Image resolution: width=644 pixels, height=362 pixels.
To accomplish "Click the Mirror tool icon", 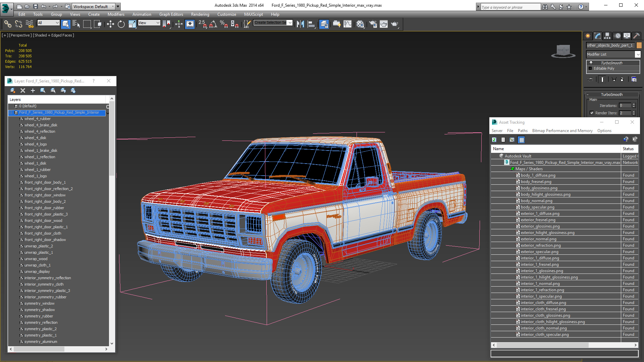I will tap(301, 24).
